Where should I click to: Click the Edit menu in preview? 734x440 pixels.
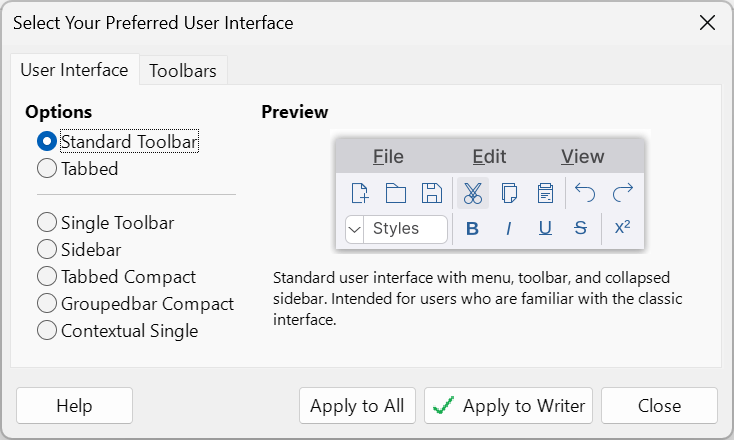click(489, 156)
